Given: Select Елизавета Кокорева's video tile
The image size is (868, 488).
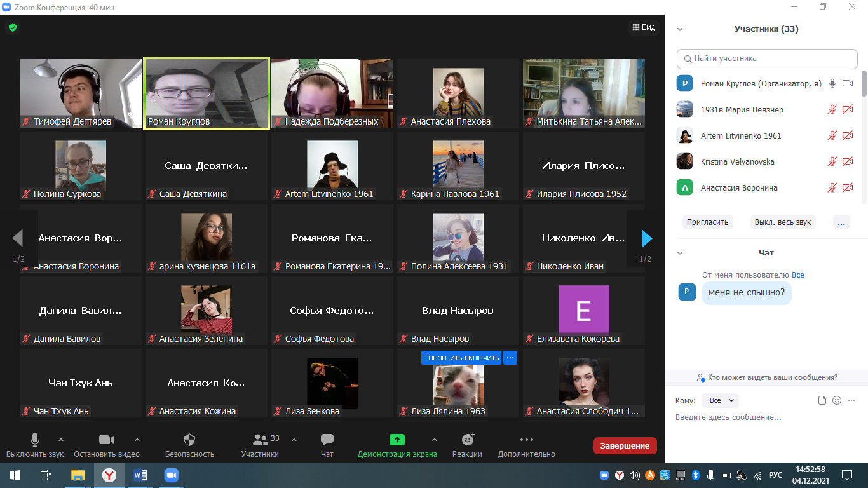Looking at the screenshot, I should point(584,311).
